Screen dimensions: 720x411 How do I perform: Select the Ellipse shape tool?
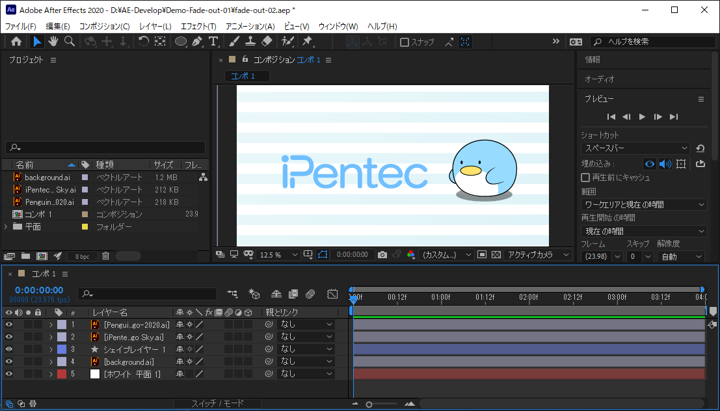180,42
